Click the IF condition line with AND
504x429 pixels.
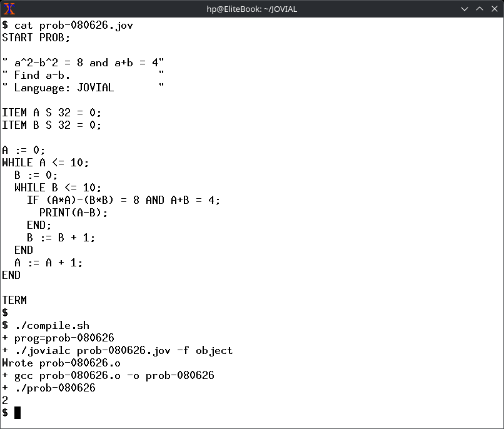124,201
